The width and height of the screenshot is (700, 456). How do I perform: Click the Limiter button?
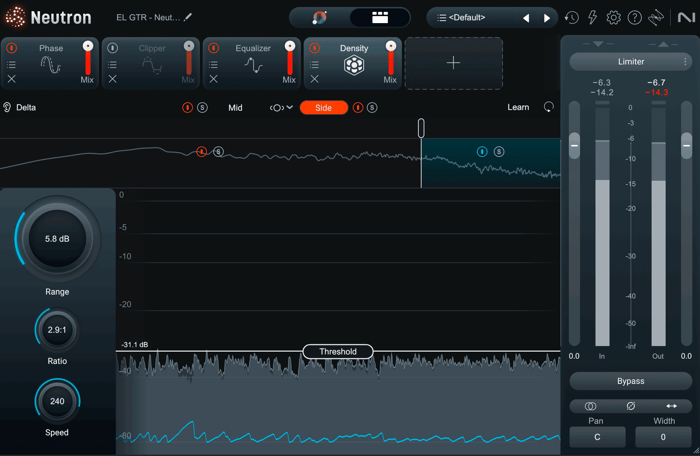(631, 62)
